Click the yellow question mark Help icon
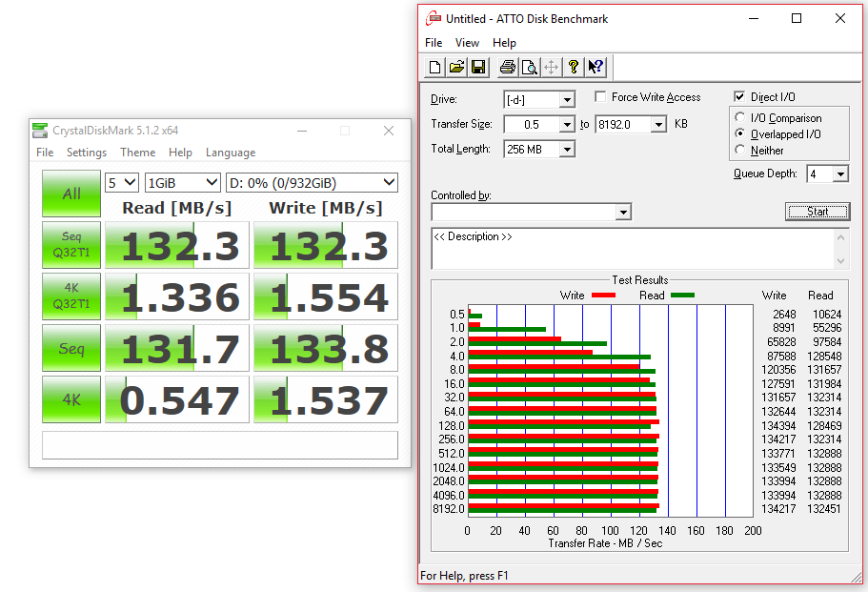 coord(573,67)
